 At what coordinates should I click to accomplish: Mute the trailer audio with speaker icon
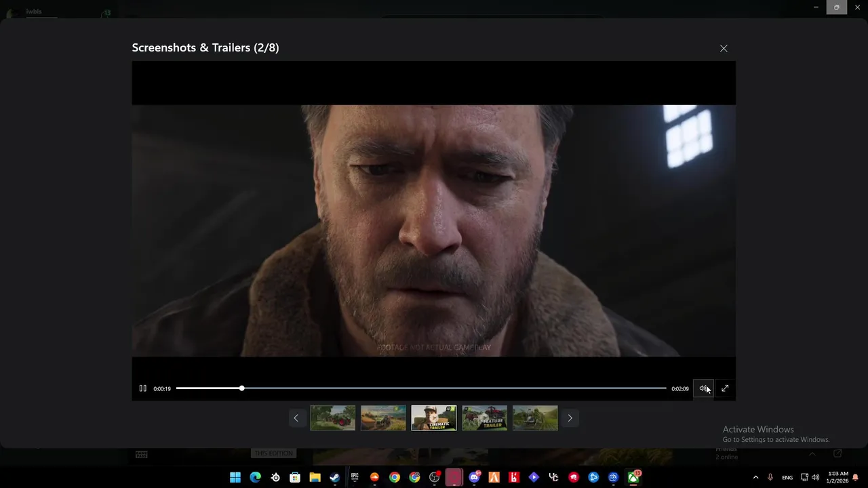[704, 388]
